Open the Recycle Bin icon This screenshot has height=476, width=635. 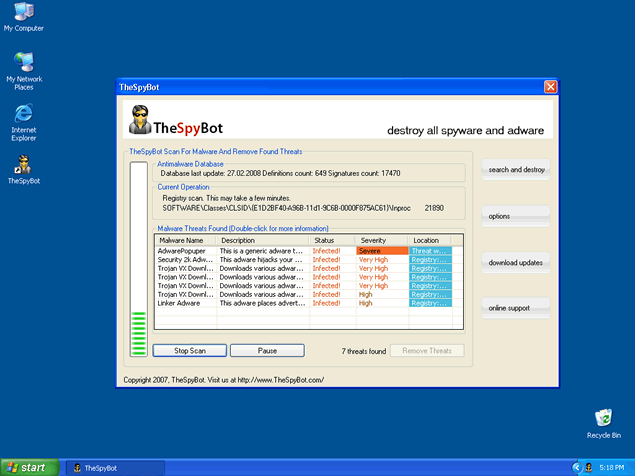[x=603, y=418]
